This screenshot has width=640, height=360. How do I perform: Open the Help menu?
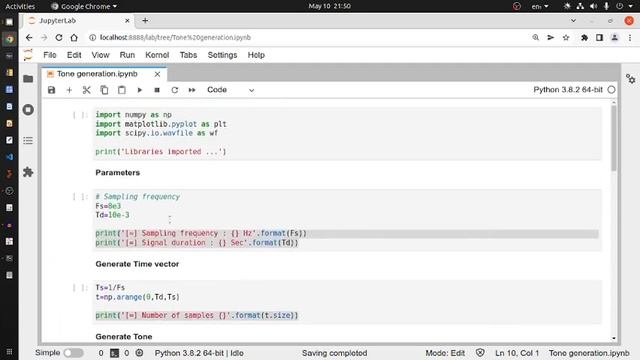256,55
